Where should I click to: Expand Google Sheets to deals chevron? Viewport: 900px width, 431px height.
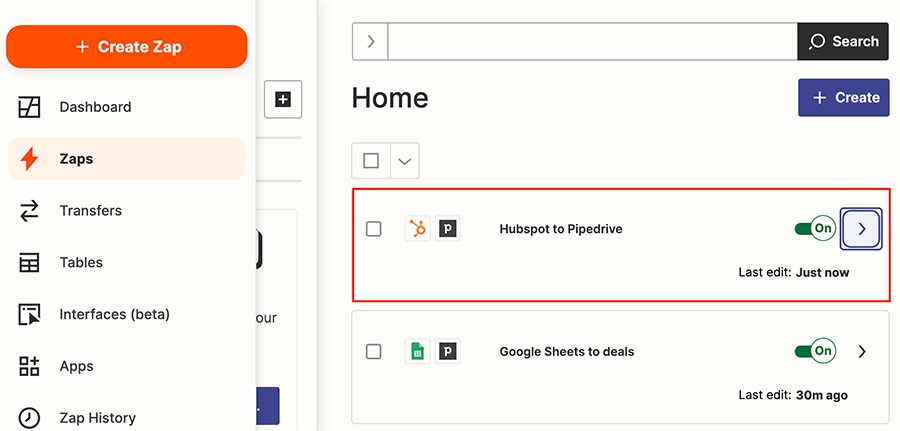click(862, 351)
